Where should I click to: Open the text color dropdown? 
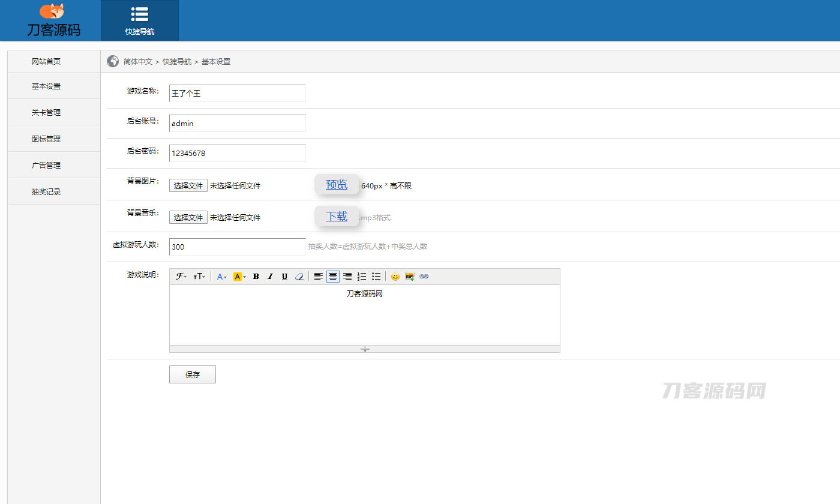pos(222,277)
